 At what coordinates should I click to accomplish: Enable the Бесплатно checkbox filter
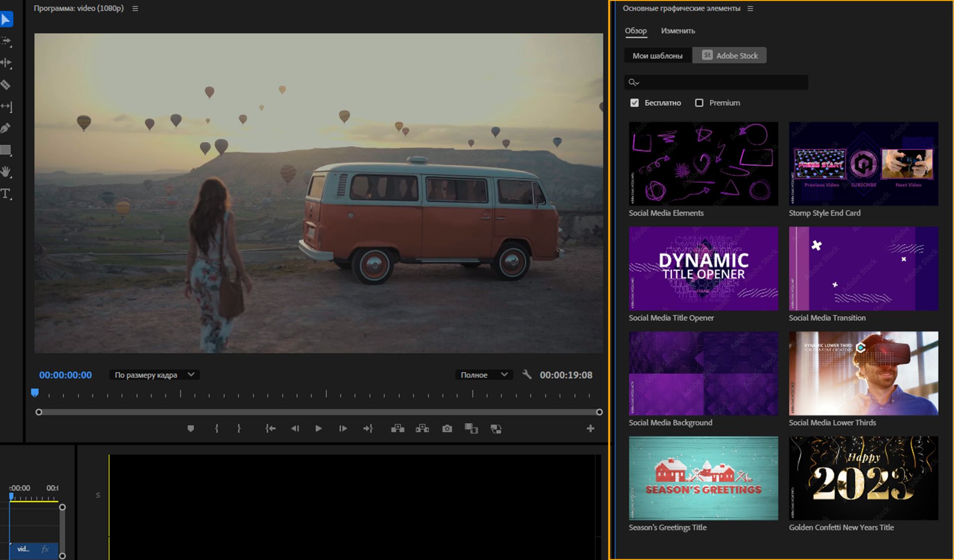point(635,103)
